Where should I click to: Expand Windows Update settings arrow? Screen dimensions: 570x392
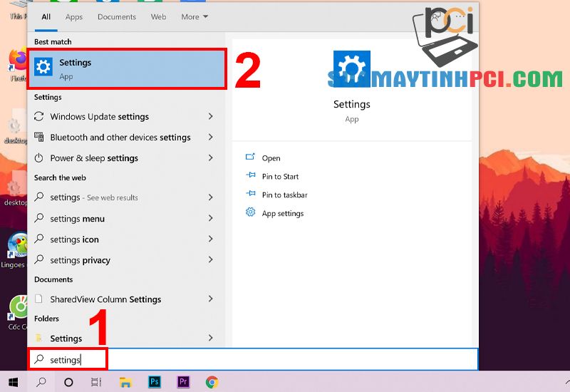click(211, 116)
